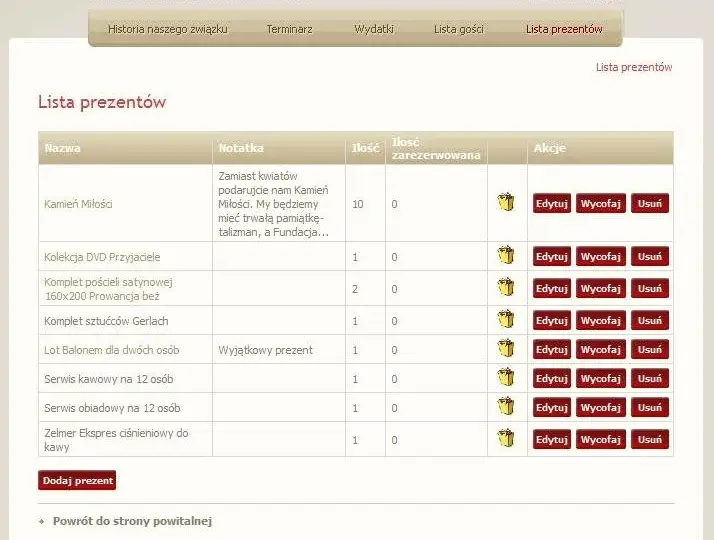Viewport: 714px width, 540px height.
Task: Usuń Lot Balonem dla dwóch osób
Action: [650, 350]
